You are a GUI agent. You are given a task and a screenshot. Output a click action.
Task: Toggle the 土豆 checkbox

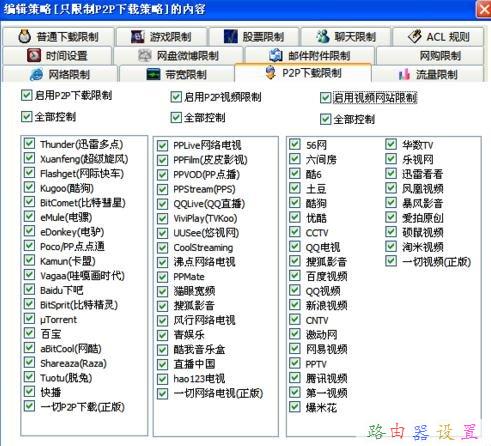tap(295, 188)
